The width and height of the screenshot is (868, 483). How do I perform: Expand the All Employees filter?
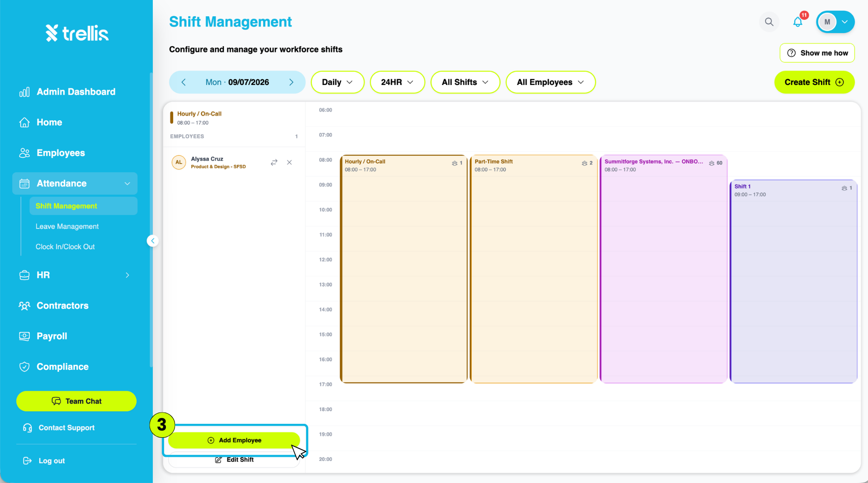(x=551, y=82)
